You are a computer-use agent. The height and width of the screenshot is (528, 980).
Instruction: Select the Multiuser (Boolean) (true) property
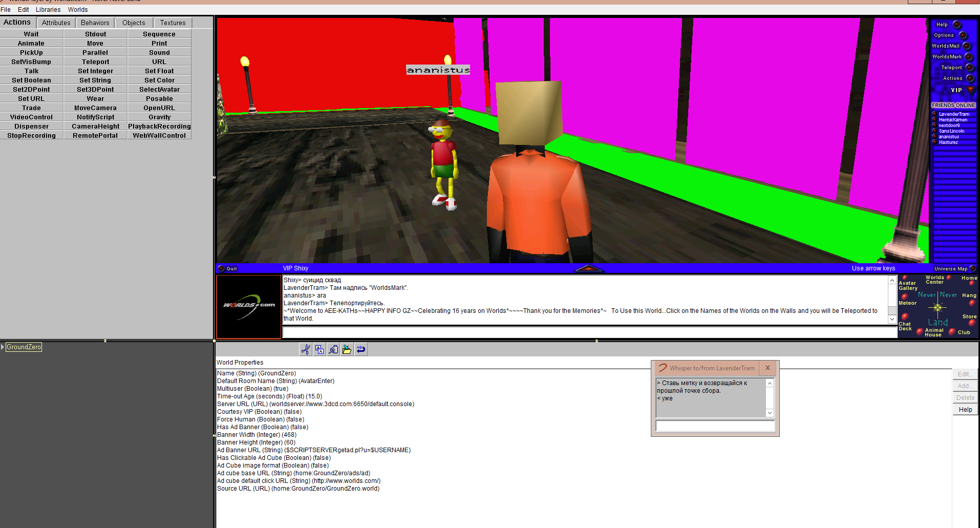[x=253, y=388]
